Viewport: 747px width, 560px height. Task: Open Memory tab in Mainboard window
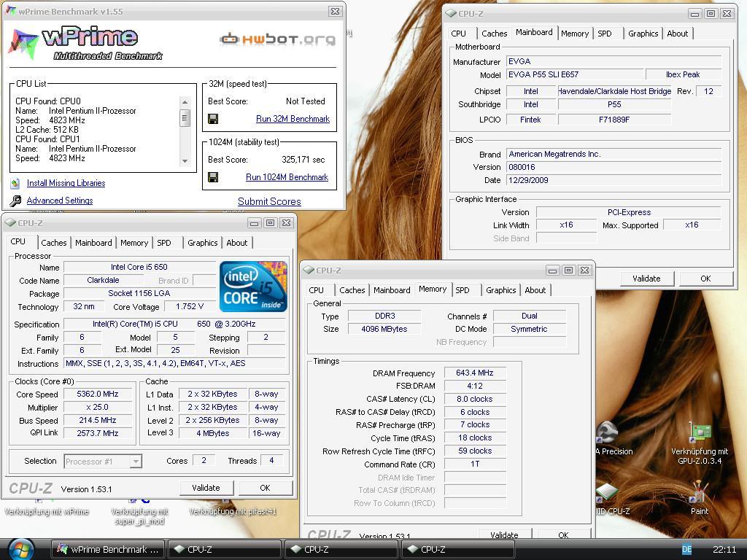pos(575,34)
